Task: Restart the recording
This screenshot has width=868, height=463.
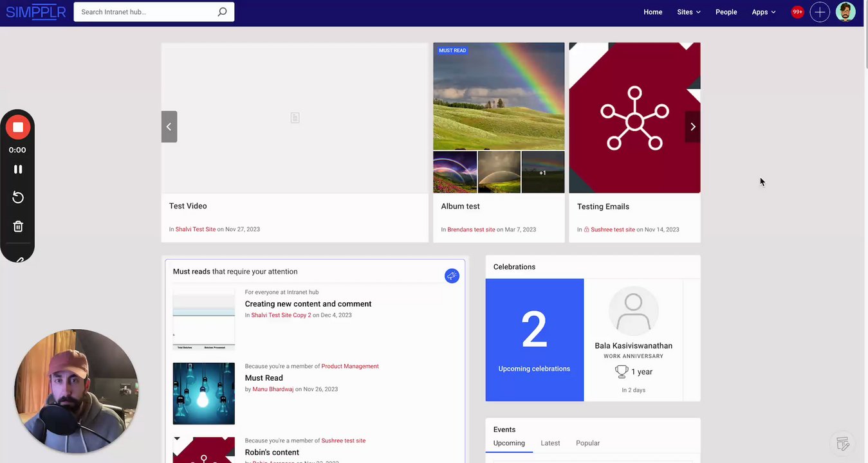Action: [x=18, y=197]
